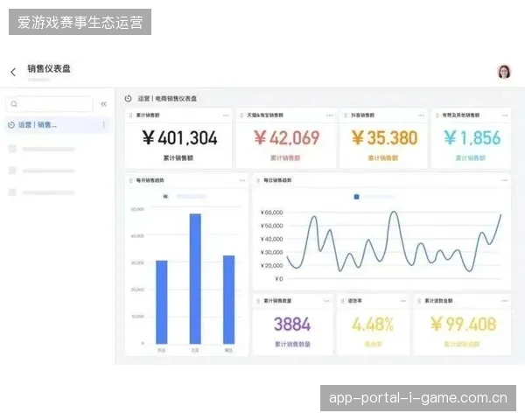Open the more menu on 退货率 card

click(403, 301)
